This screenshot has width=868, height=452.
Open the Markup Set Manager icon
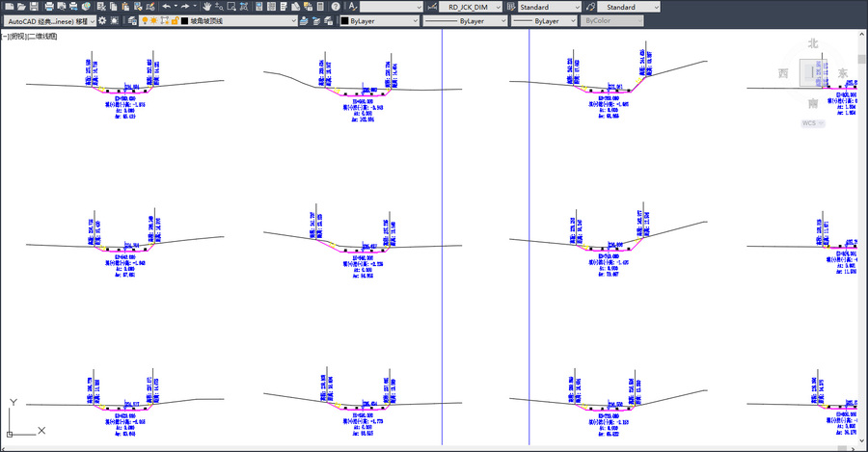[308, 7]
